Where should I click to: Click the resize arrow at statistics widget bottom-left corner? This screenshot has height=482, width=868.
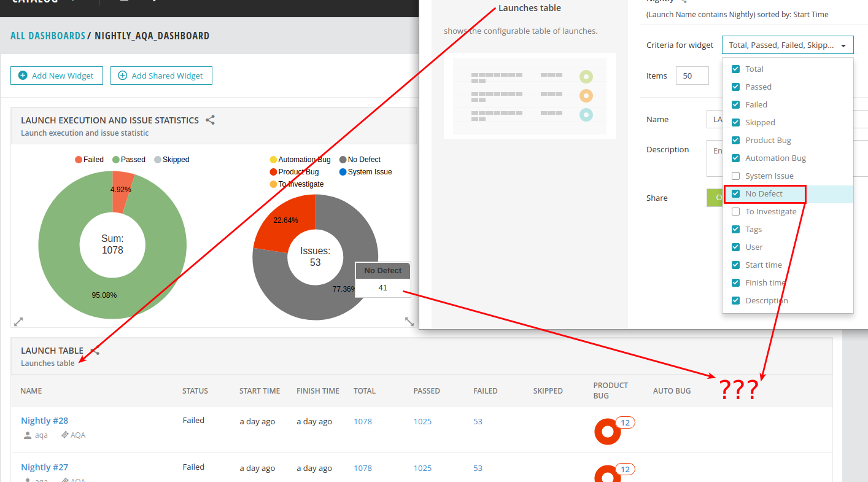(x=18, y=321)
